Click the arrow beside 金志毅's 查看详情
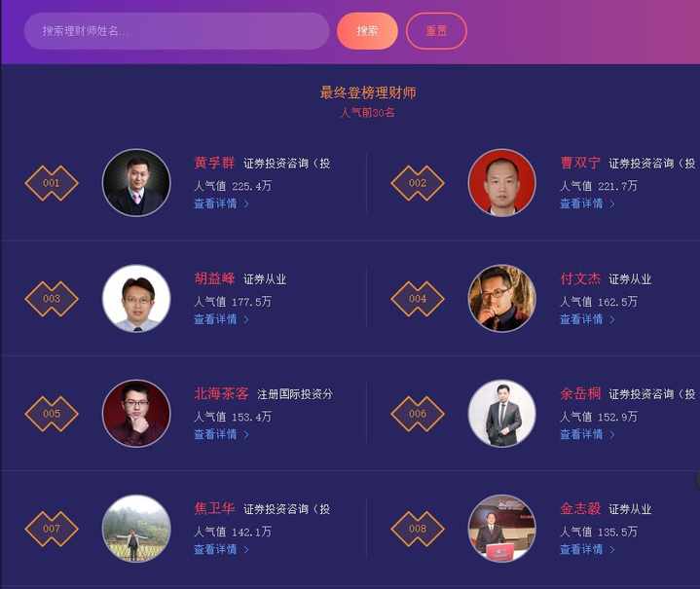The height and width of the screenshot is (589, 700). click(x=611, y=550)
